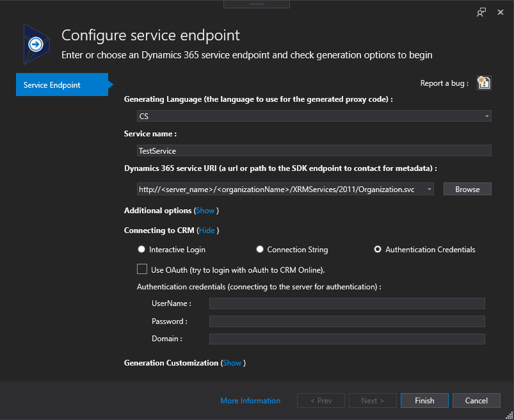Click the 'Authentication credentials (connecting to the server' label

(x=259, y=287)
